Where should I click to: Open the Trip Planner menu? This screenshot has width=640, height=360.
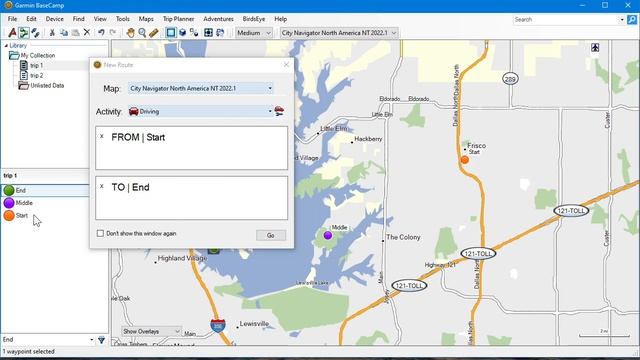tap(178, 19)
